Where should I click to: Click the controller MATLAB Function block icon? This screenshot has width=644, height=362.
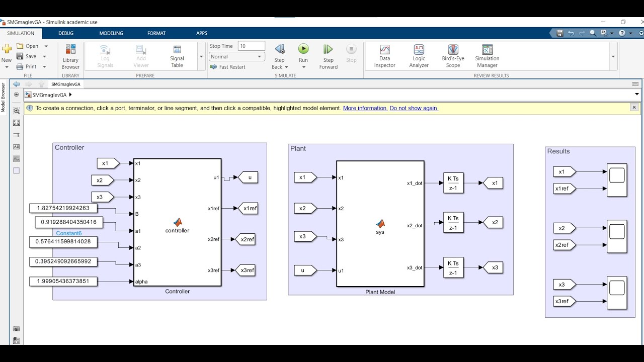pos(177,222)
